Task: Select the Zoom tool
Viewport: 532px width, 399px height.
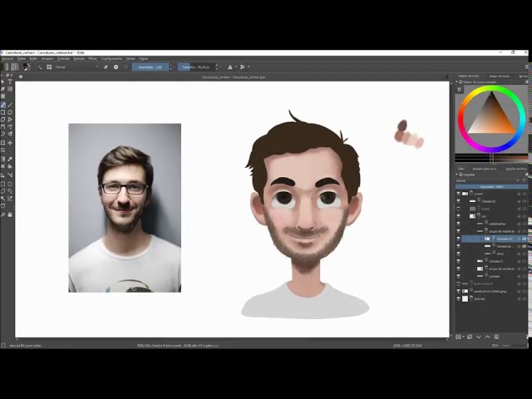Action: (x=2, y=214)
